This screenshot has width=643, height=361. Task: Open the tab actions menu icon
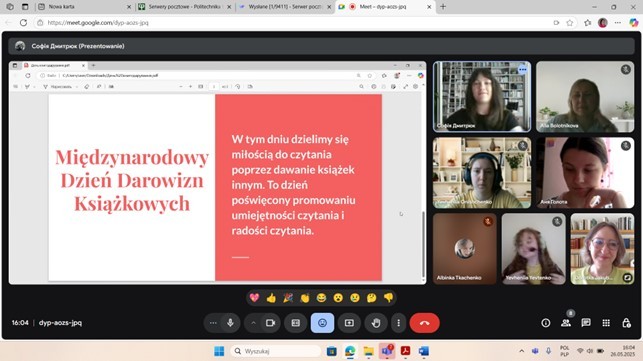click(25, 7)
